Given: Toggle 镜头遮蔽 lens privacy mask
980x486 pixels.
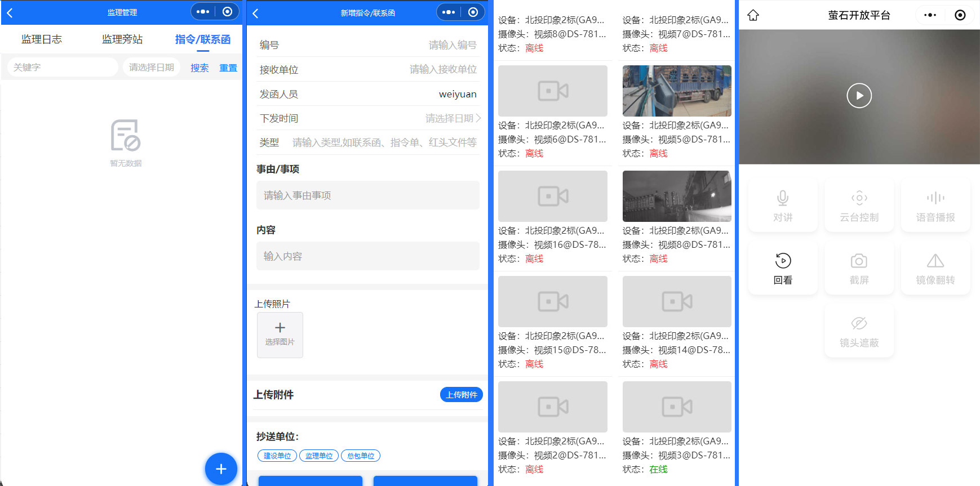Looking at the screenshot, I should tap(859, 324).
